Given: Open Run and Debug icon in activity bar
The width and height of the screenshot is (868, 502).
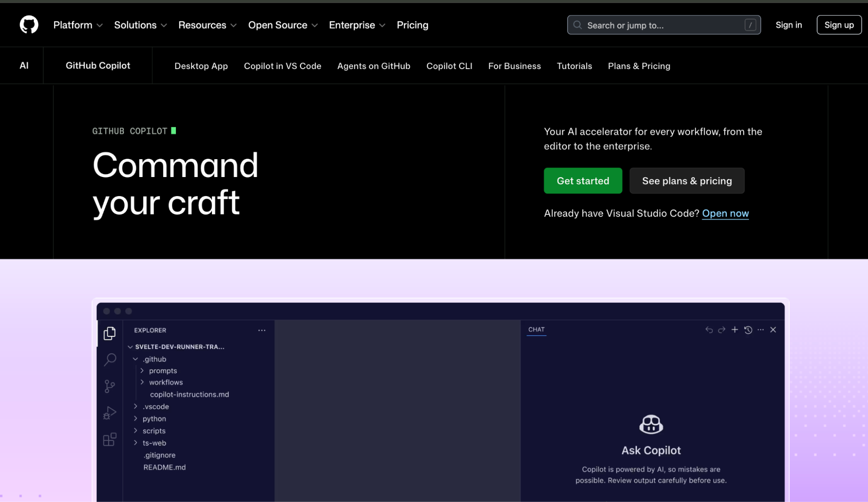Looking at the screenshot, I should pyautogui.click(x=110, y=413).
